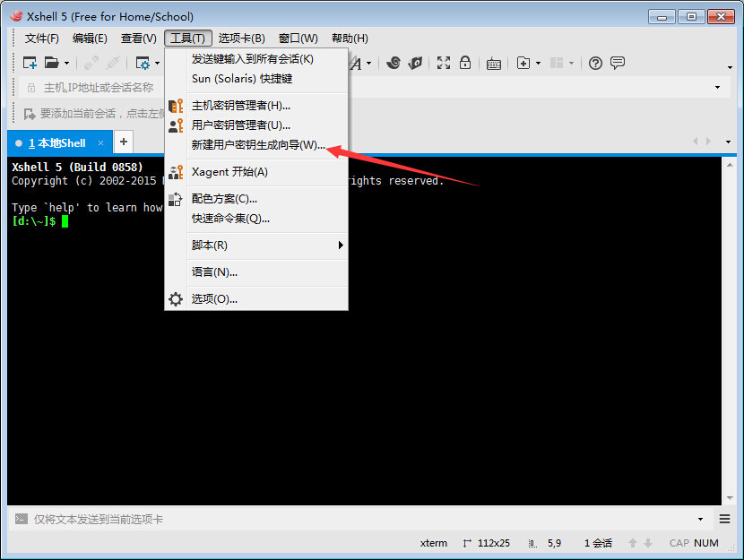Click the CAP indicator in status bar
Viewport: 744px width, 560px height.
point(679,543)
